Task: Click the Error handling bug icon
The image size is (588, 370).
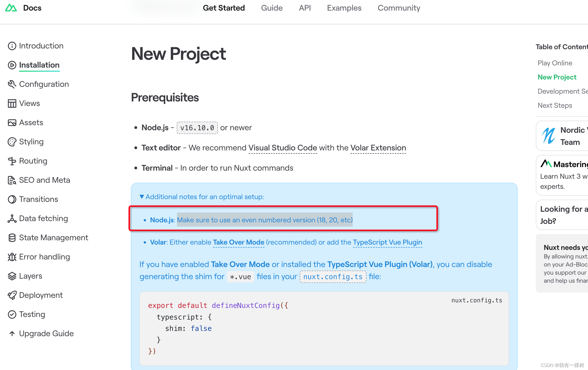Action: point(12,257)
